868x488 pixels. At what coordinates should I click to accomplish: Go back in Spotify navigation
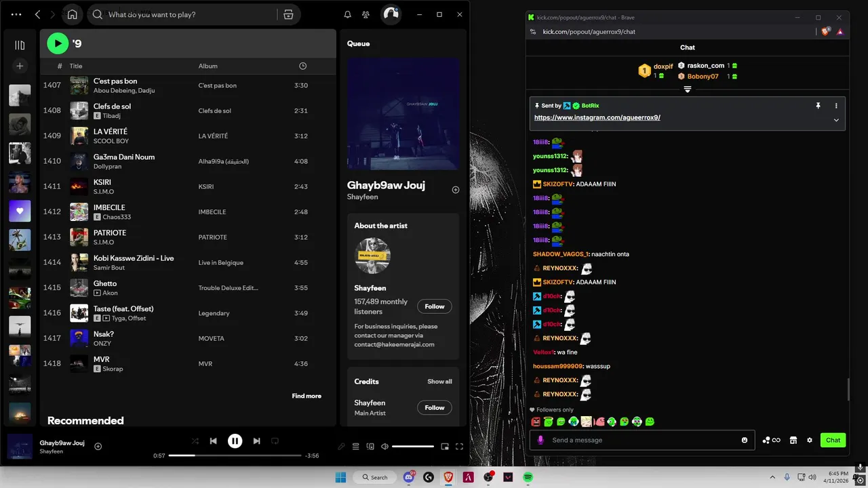pyautogui.click(x=37, y=14)
